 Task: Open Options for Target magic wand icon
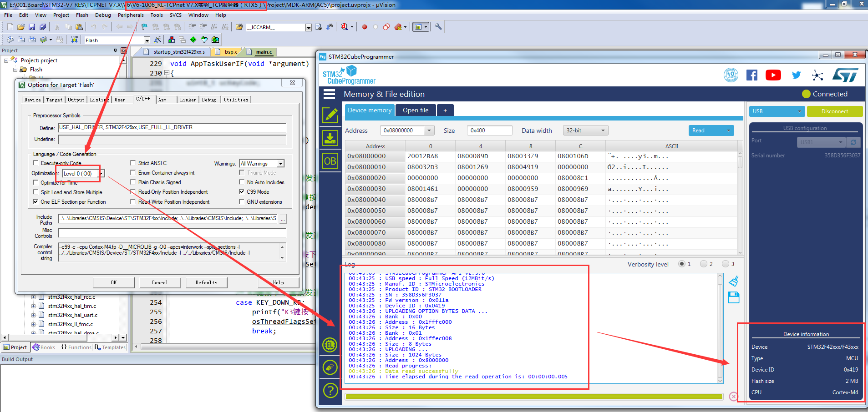(157, 40)
